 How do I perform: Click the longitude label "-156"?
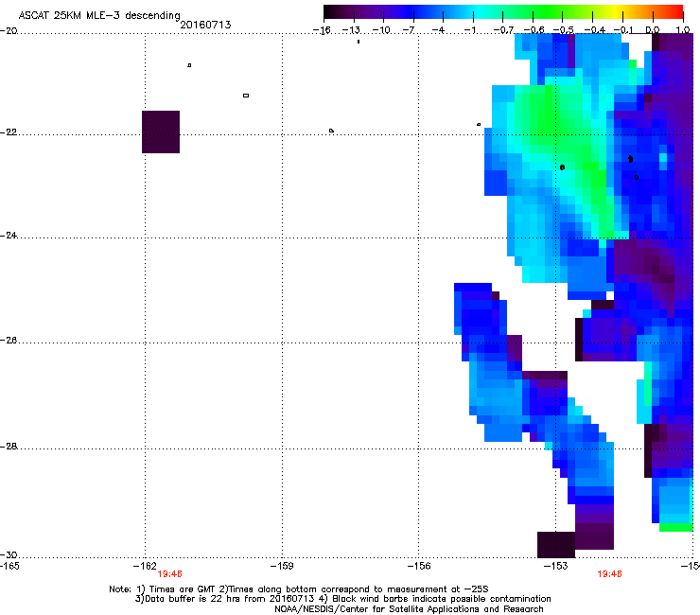coord(419,566)
